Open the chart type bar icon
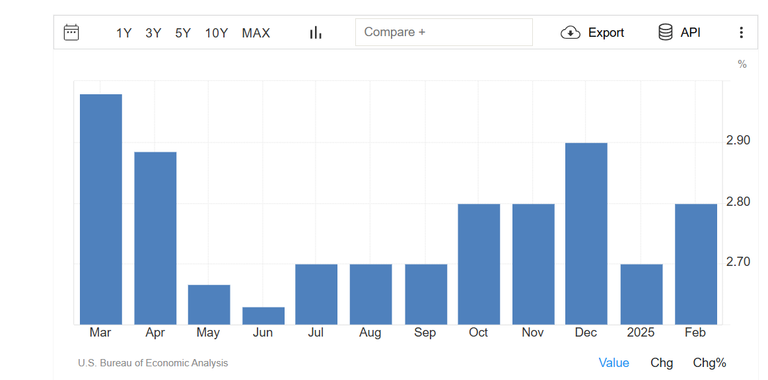 tap(316, 33)
